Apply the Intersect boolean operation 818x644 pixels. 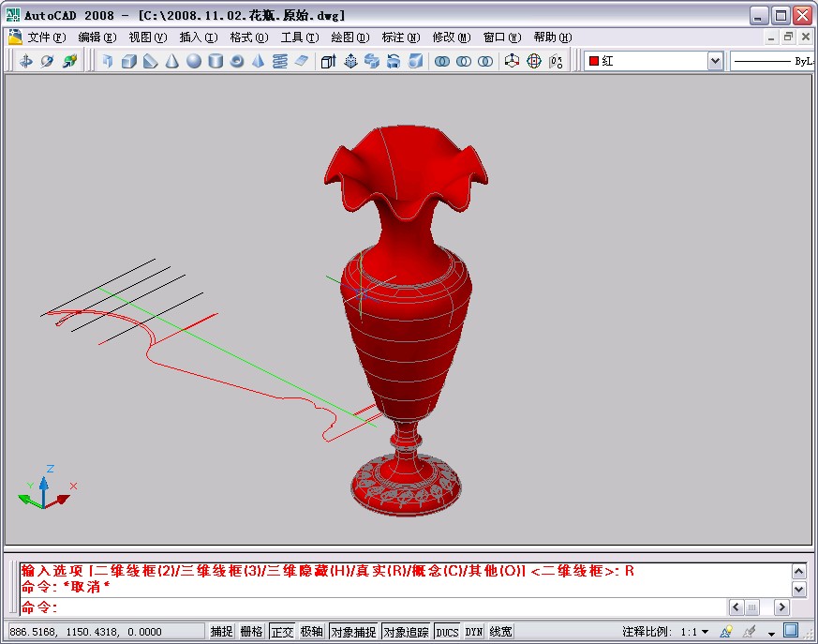pyautogui.click(x=485, y=61)
